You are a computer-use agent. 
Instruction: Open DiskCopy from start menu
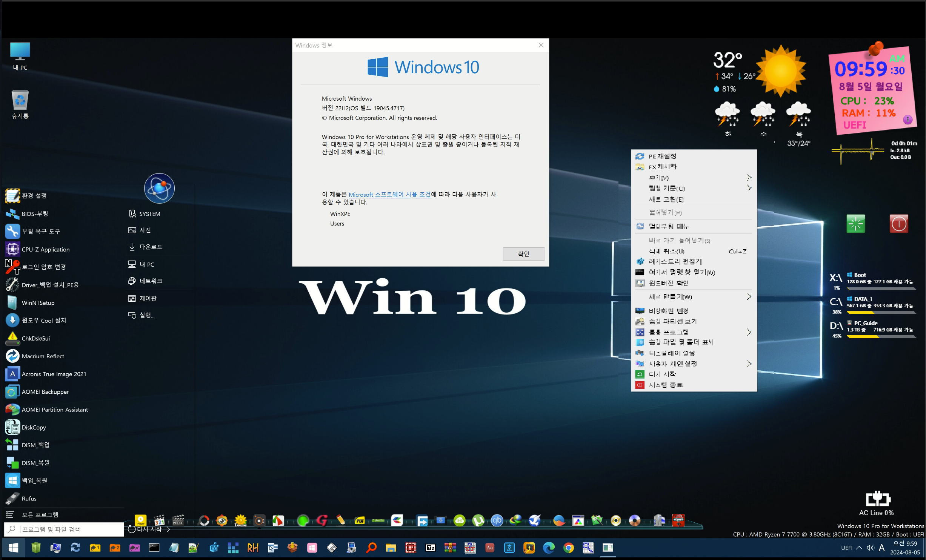coord(26,427)
